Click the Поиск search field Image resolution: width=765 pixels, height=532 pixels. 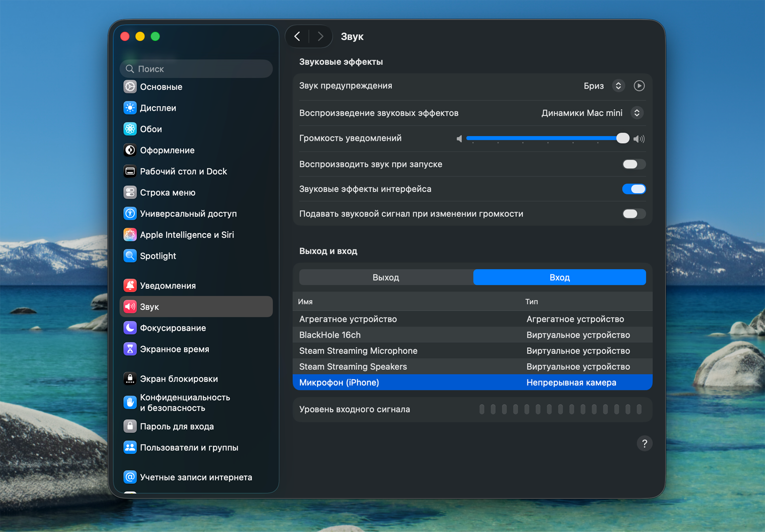[196, 68]
